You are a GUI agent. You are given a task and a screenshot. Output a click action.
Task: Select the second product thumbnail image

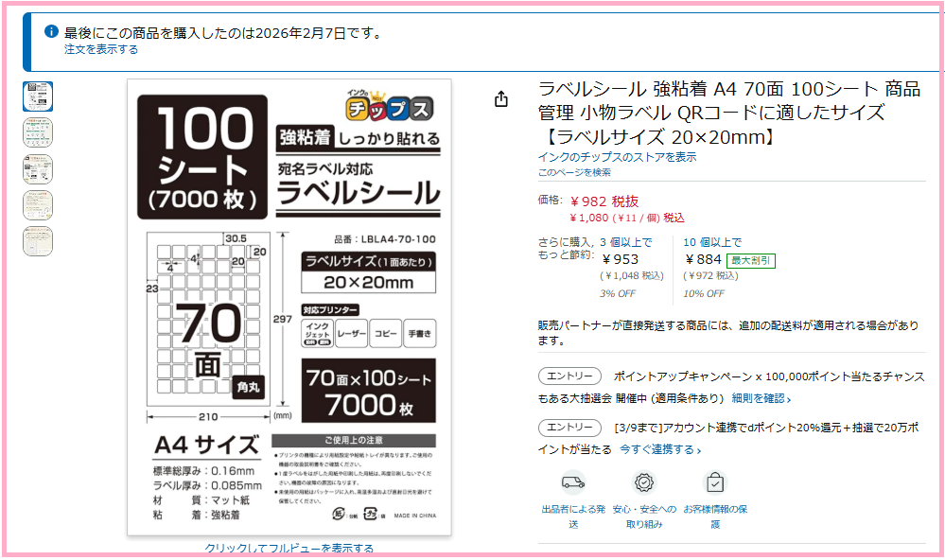click(x=38, y=132)
